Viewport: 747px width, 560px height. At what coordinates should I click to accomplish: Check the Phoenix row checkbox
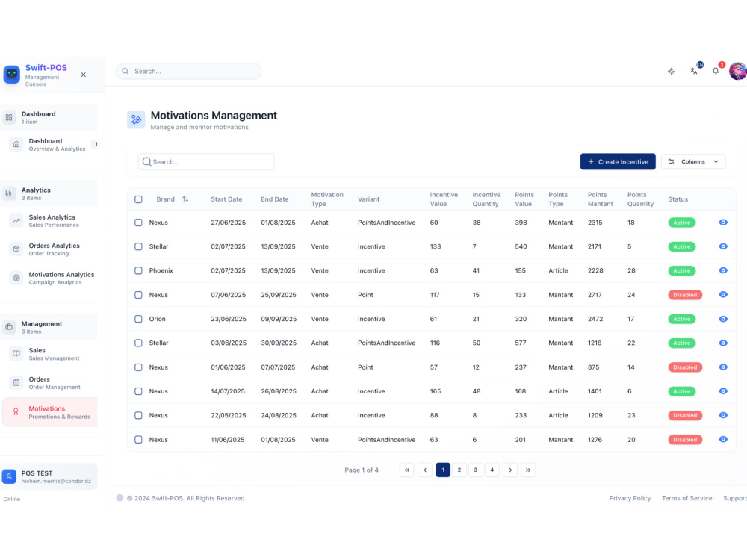(x=138, y=270)
